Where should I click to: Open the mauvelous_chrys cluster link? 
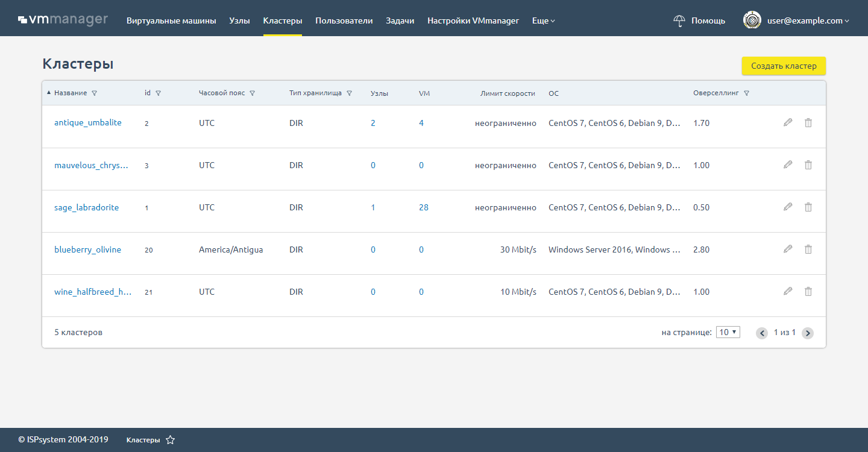point(91,165)
